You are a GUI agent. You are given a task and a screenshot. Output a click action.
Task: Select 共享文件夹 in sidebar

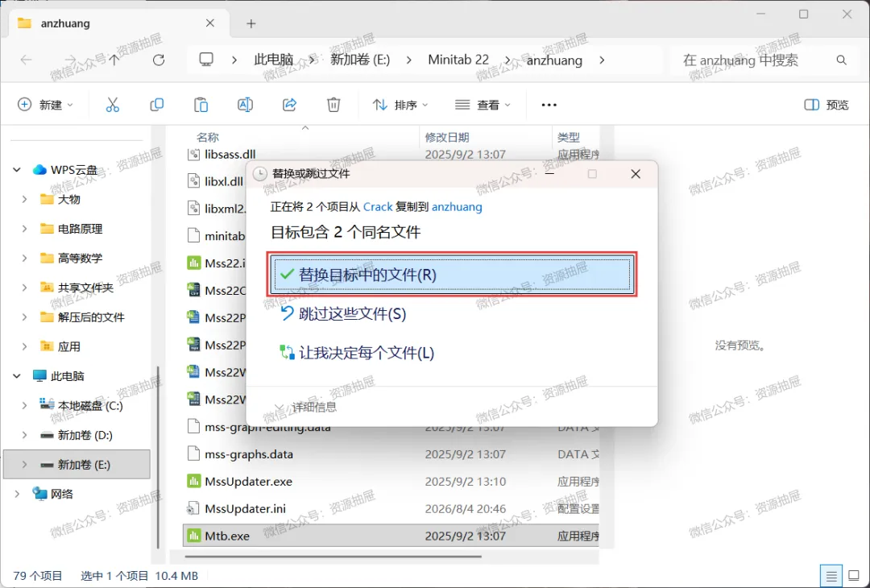coord(85,288)
